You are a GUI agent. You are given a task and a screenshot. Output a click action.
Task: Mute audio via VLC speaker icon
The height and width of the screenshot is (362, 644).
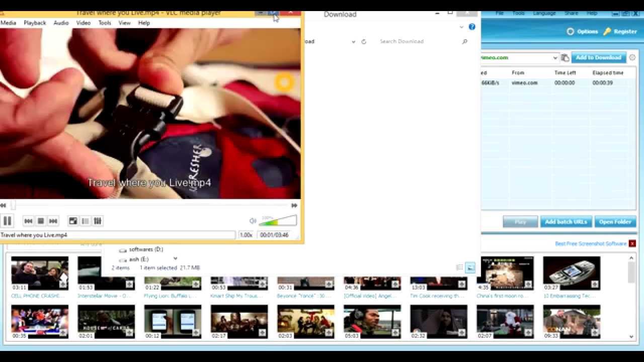253,221
